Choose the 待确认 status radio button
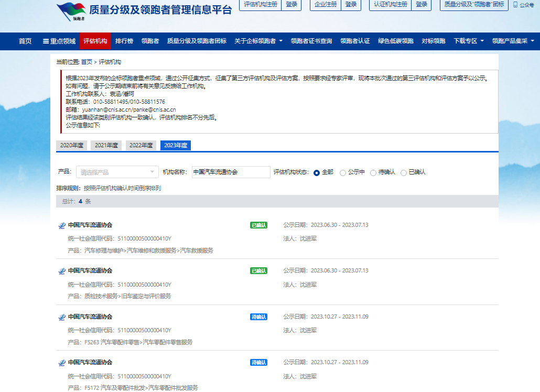 tap(373, 172)
